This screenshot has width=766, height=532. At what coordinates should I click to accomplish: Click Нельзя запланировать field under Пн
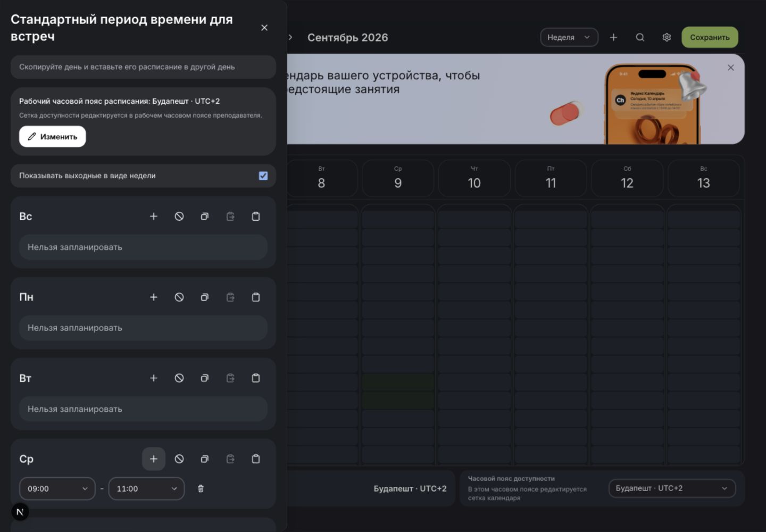143,328
